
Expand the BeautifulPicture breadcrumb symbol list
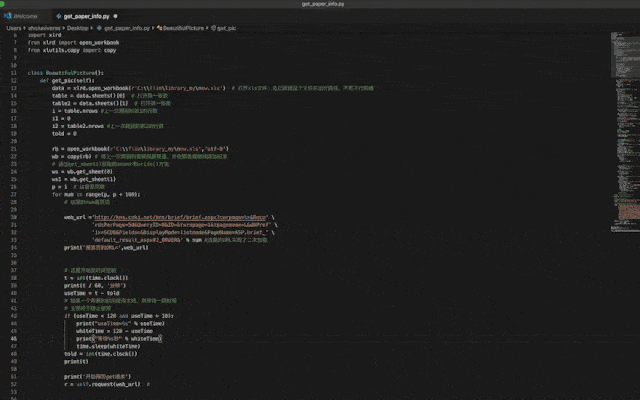pos(183,28)
